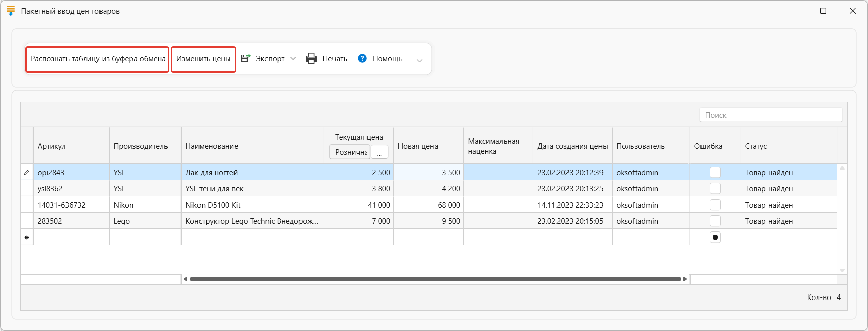
Task: Sort by the Пользователь column header
Action: pyautogui.click(x=651, y=146)
